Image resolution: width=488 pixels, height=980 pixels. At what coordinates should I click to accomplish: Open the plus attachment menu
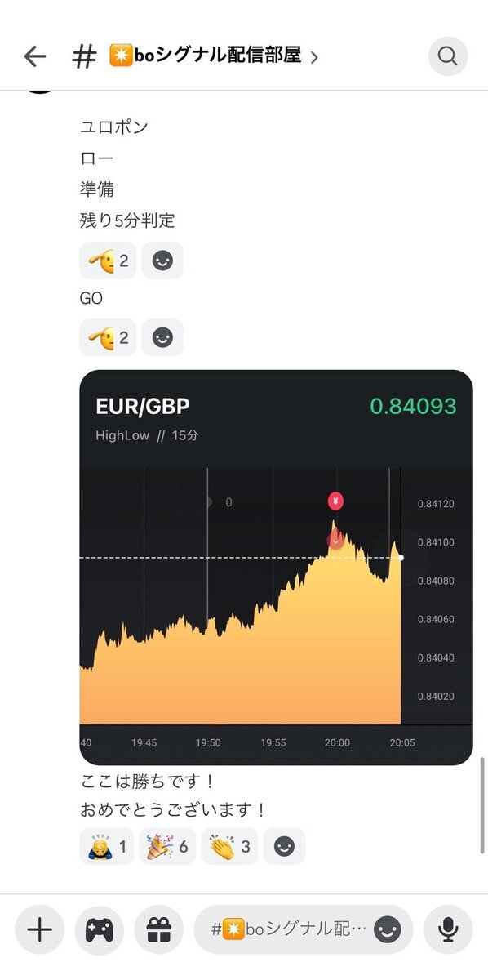pos(39,929)
